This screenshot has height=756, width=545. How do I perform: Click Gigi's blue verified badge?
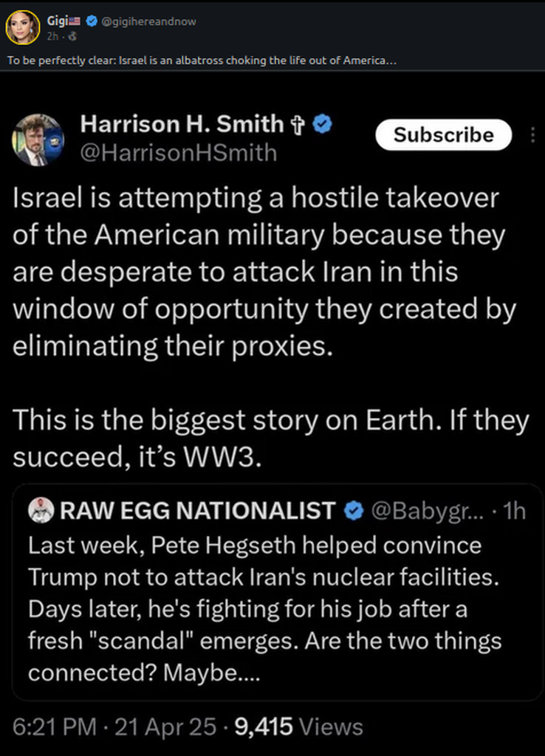click(92, 21)
